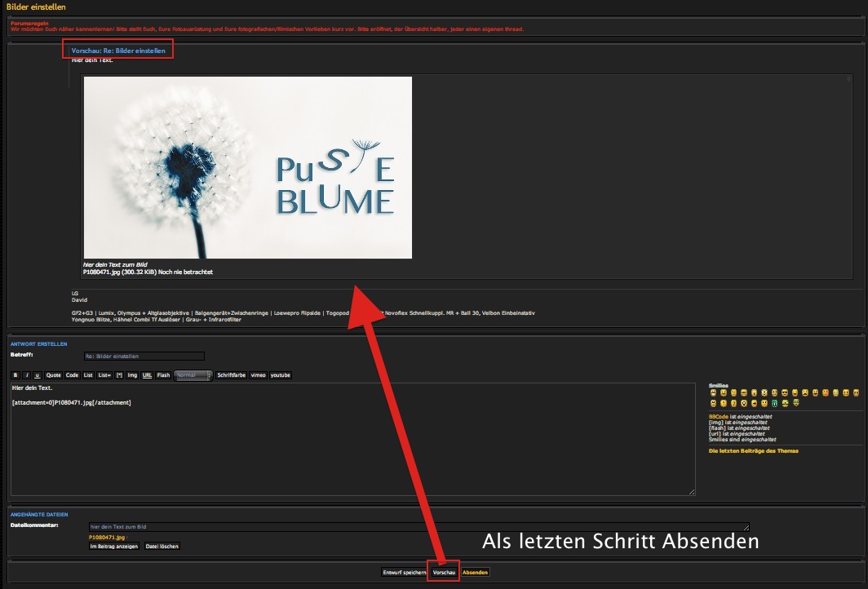Click the Bilder einstellen topic title

click(x=36, y=7)
